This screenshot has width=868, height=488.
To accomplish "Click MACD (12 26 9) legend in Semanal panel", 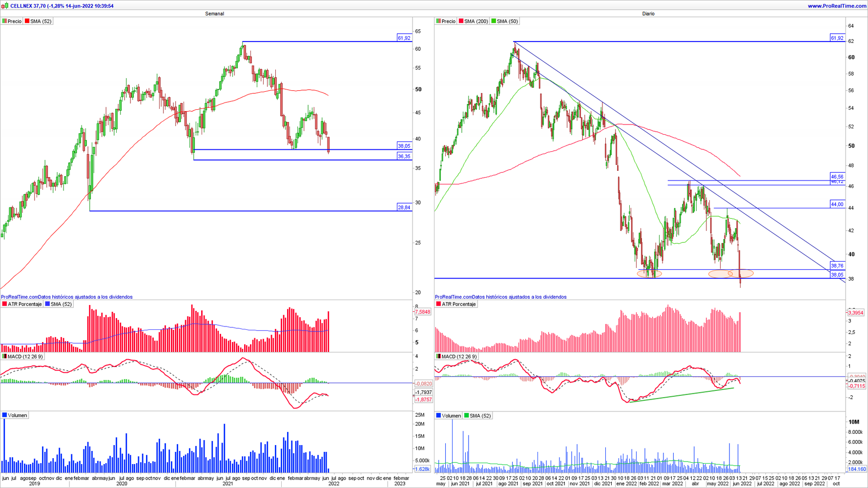I will point(22,357).
